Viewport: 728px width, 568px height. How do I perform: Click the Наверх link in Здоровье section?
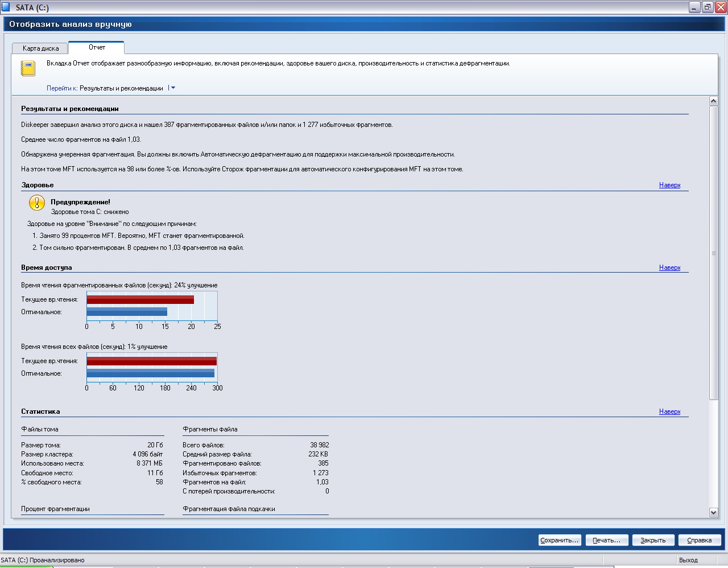pyautogui.click(x=669, y=185)
